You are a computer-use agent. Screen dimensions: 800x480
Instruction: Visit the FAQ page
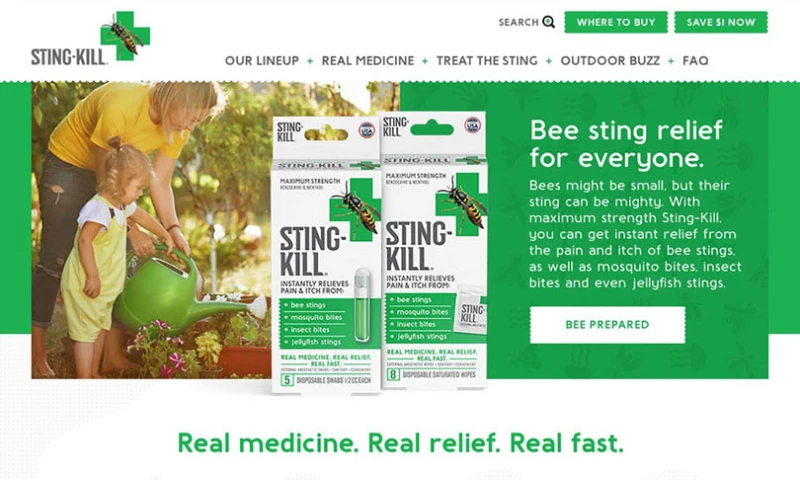[695, 61]
